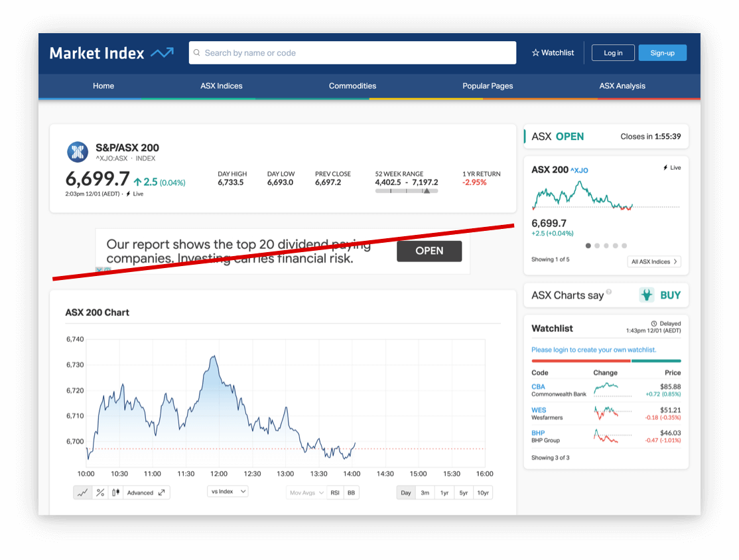Go to second carousel dot in ASX 200 card

click(x=597, y=245)
